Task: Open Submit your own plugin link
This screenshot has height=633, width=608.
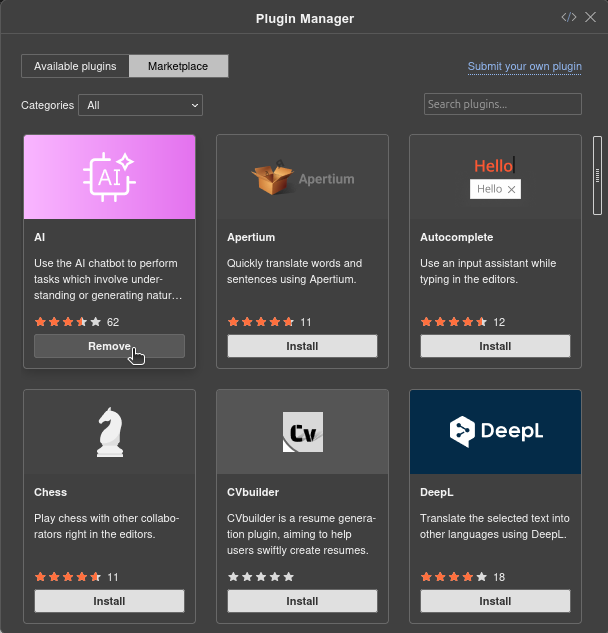Action: pyautogui.click(x=524, y=66)
